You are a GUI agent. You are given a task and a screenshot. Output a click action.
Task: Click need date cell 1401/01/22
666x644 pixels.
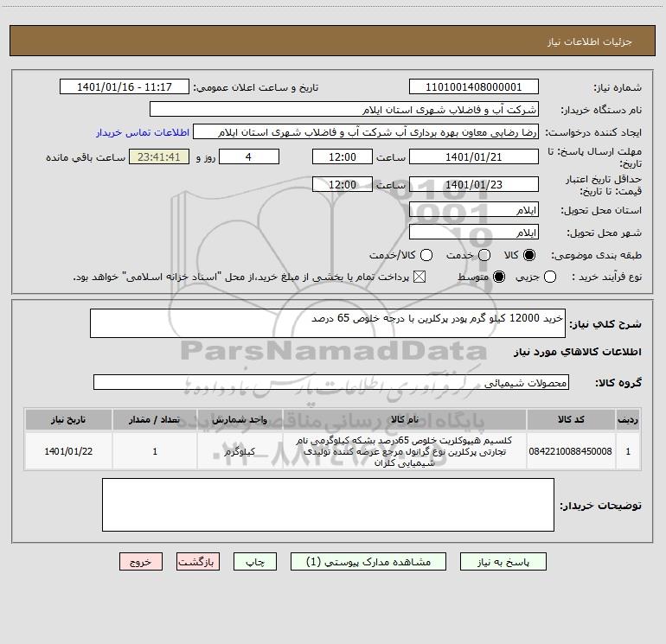click(68, 451)
